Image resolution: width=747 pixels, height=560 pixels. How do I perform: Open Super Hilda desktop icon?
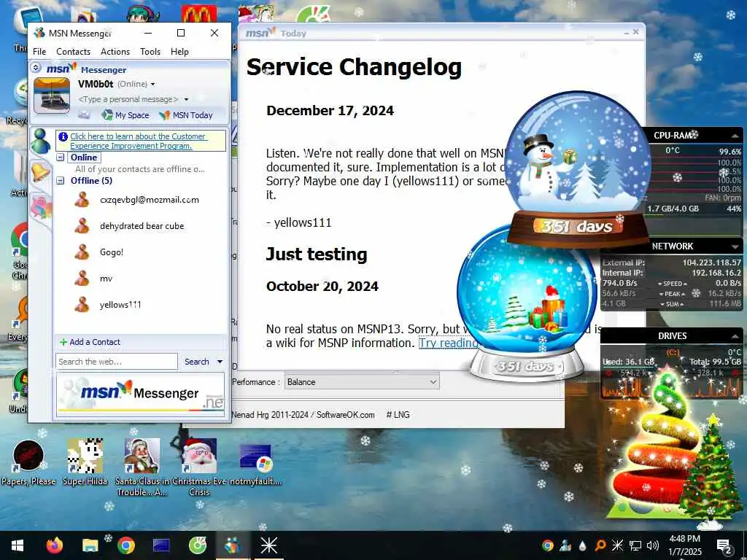coord(85,463)
